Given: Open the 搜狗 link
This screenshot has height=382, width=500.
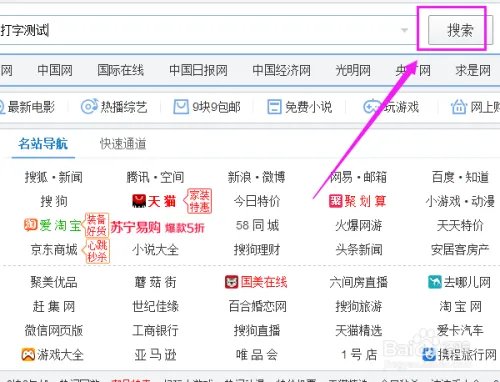Looking at the screenshot, I should [x=54, y=201].
